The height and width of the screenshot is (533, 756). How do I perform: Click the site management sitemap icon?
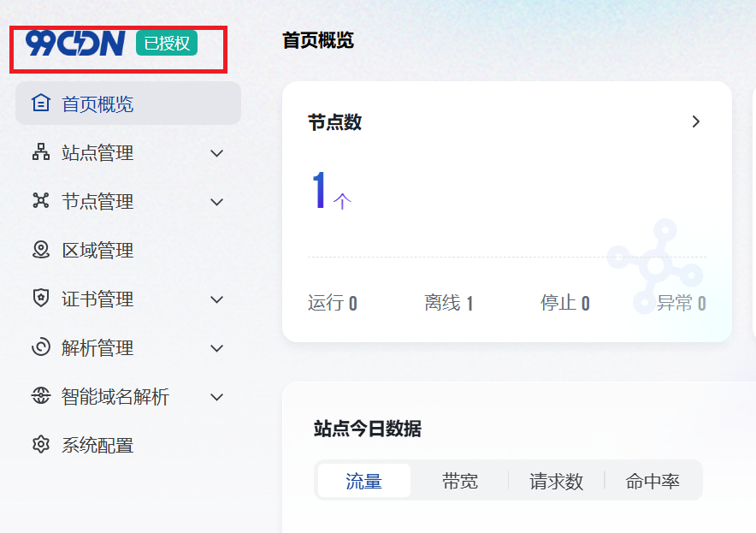pos(40,152)
